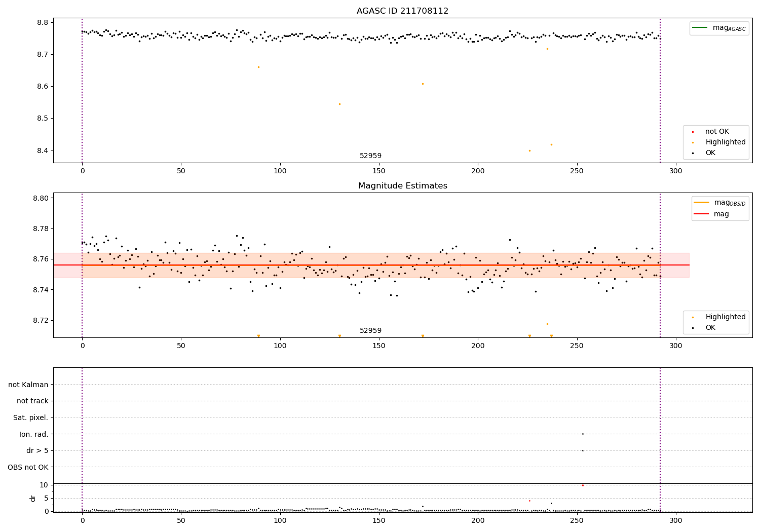Click the 8.72 y-tick label
760x532 pixels.
pyautogui.click(x=41, y=321)
